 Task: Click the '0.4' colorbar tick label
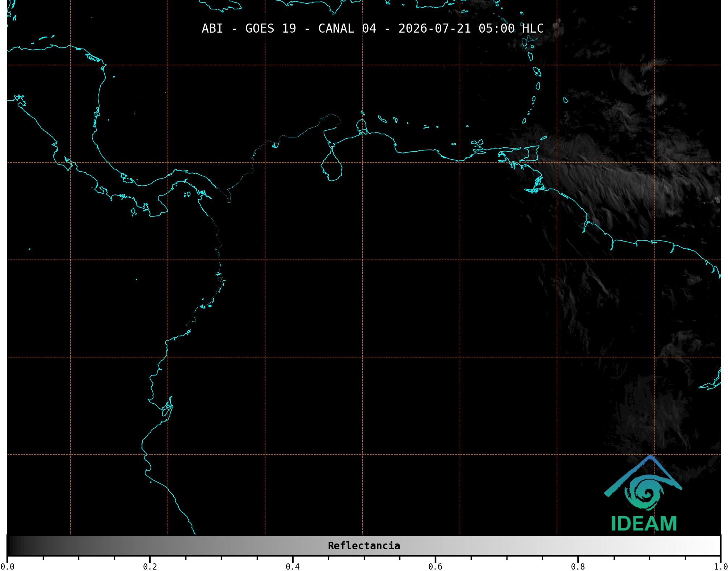tap(293, 567)
